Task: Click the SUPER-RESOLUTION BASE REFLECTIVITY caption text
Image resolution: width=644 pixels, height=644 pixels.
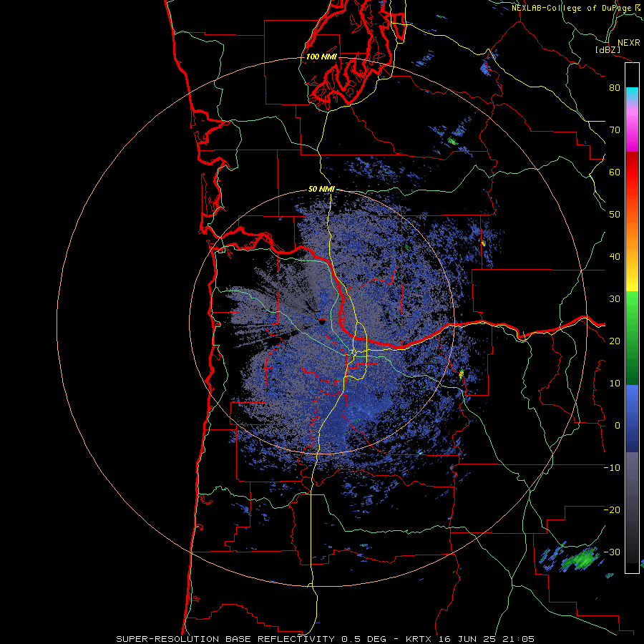Action: click(x=224, y=639)
